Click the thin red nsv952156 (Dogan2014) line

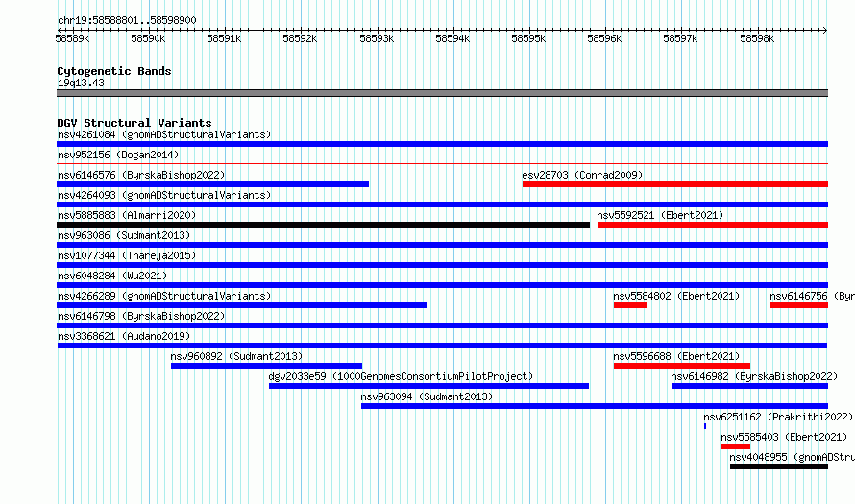(442, 163)
